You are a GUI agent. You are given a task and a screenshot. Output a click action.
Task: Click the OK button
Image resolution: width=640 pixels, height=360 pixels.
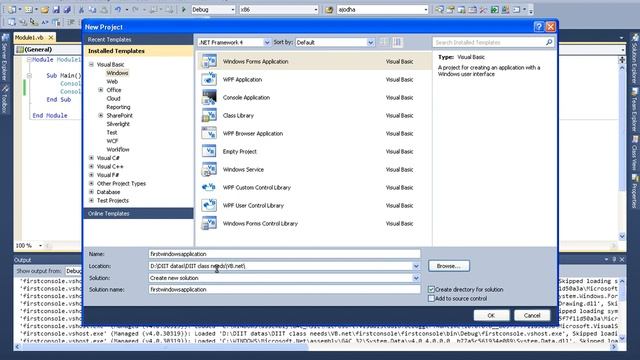point(491,316)
